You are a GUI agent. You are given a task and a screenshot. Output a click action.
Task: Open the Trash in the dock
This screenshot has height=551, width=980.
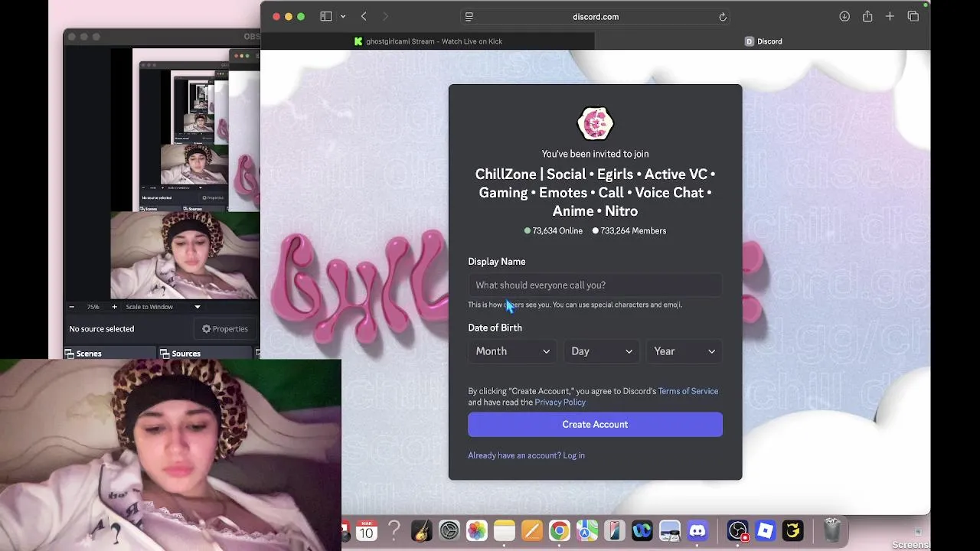click(832, 530)
